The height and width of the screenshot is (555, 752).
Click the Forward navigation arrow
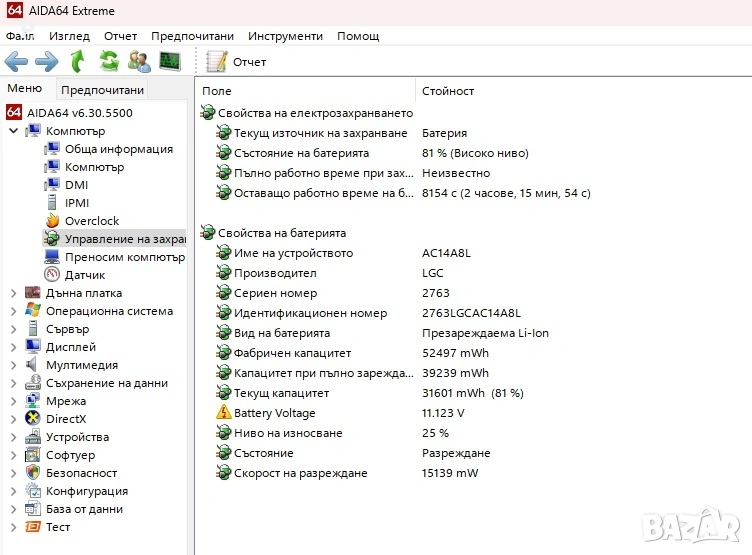(x=46, y=62)
